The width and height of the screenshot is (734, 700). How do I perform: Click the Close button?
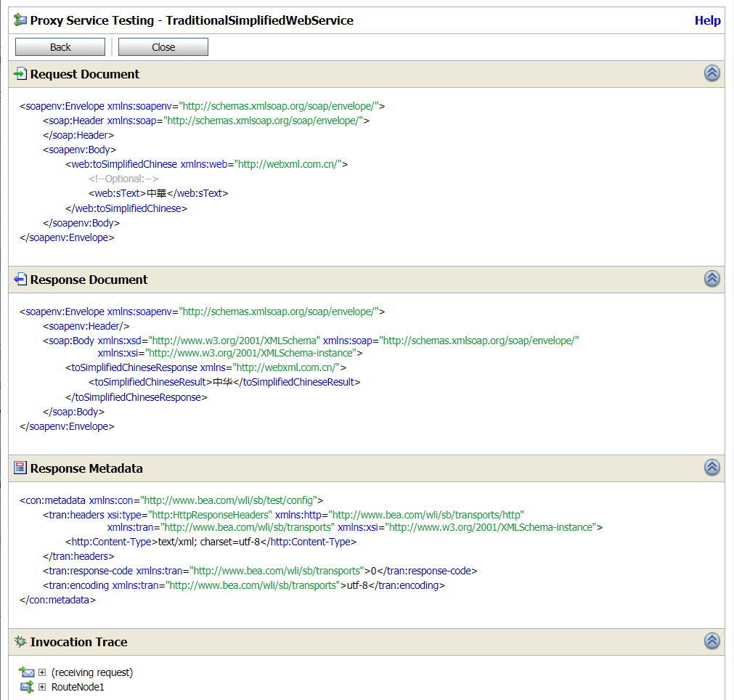(x=163, y=46)
